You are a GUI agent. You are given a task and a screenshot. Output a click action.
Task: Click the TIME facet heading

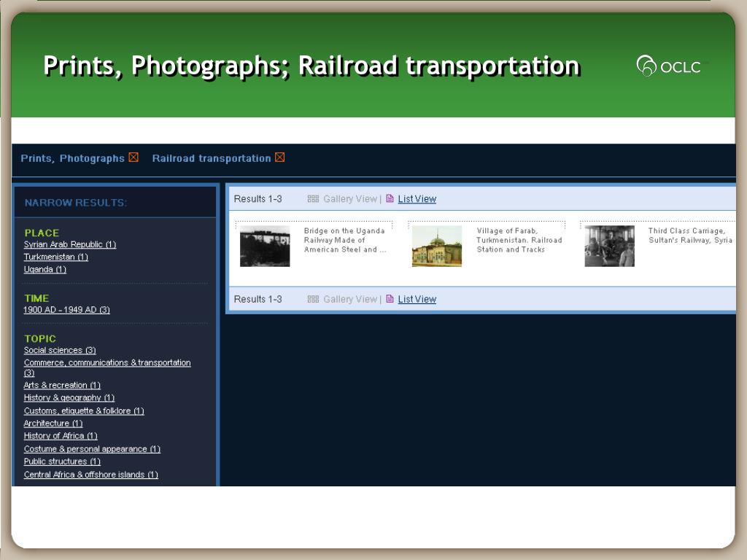(36, 298)
